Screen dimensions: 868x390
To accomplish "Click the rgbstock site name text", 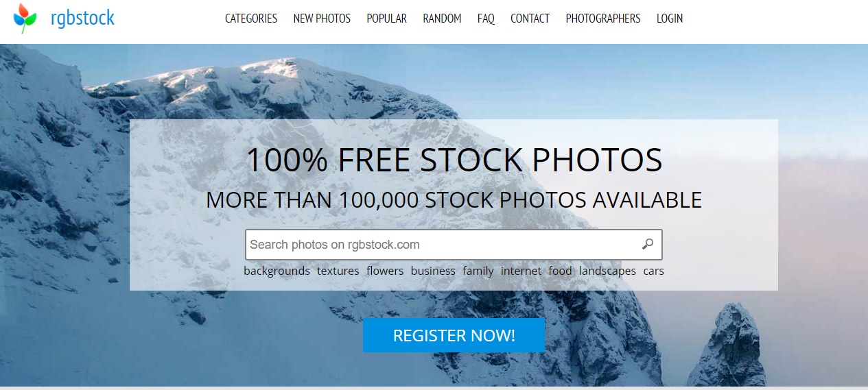I will pos(82,19).
